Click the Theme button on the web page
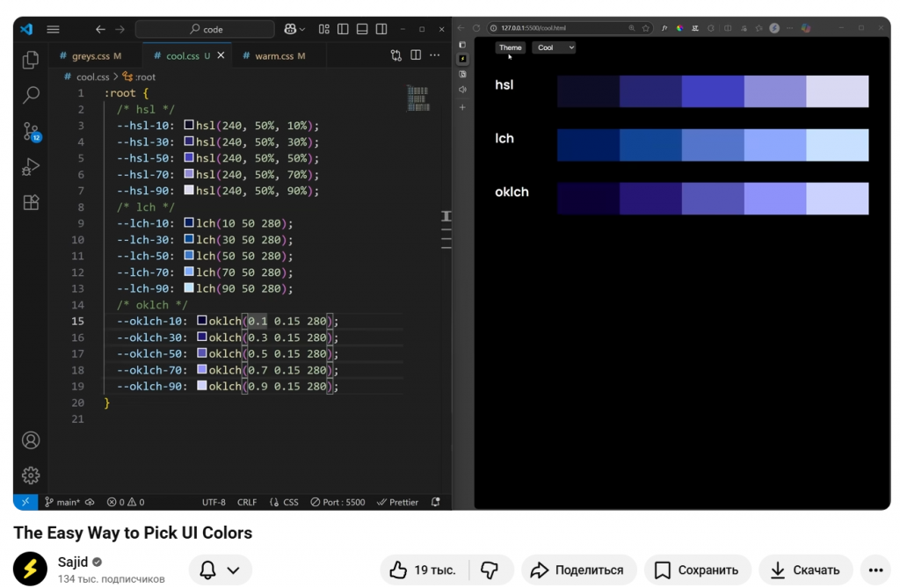 [510, 47]
